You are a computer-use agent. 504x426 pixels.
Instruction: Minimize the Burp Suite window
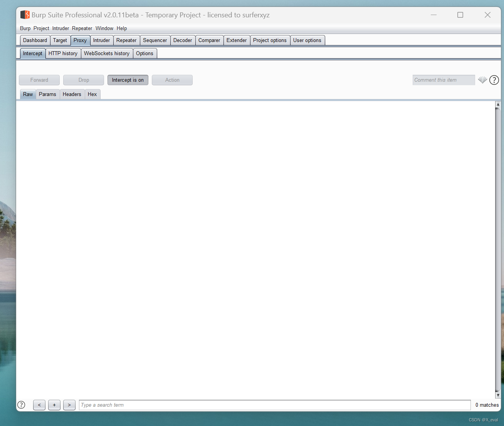coord(433,15)
